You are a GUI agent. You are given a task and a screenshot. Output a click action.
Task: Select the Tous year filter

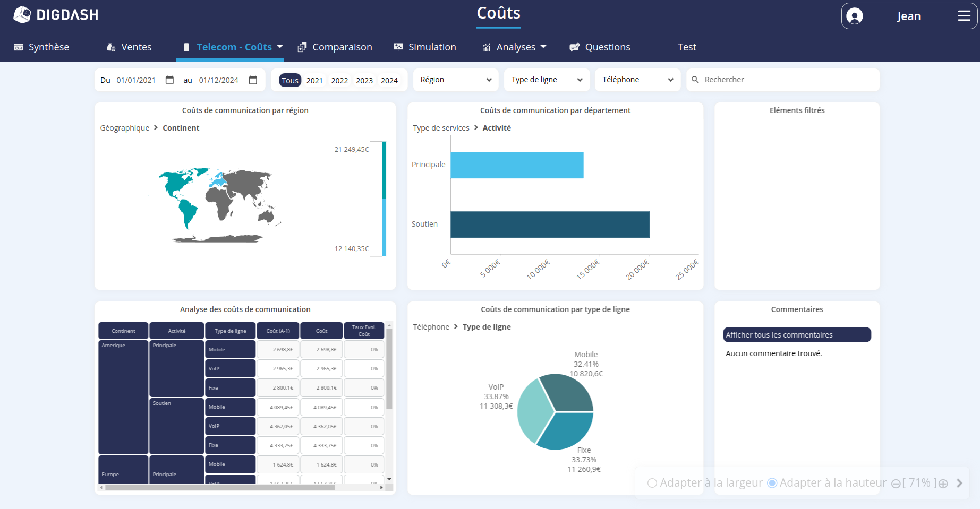tap(290, 81)
